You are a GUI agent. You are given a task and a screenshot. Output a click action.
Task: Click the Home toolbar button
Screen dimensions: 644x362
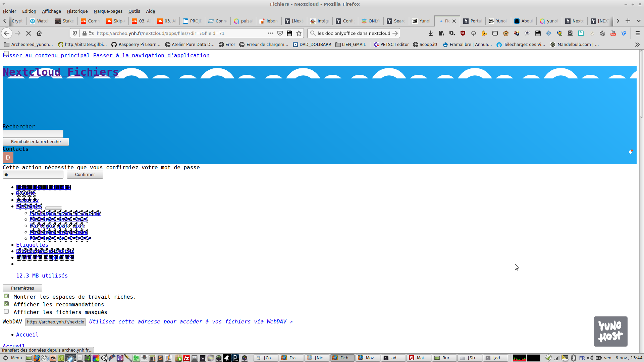pyautogui.click(x=39, y=33)
